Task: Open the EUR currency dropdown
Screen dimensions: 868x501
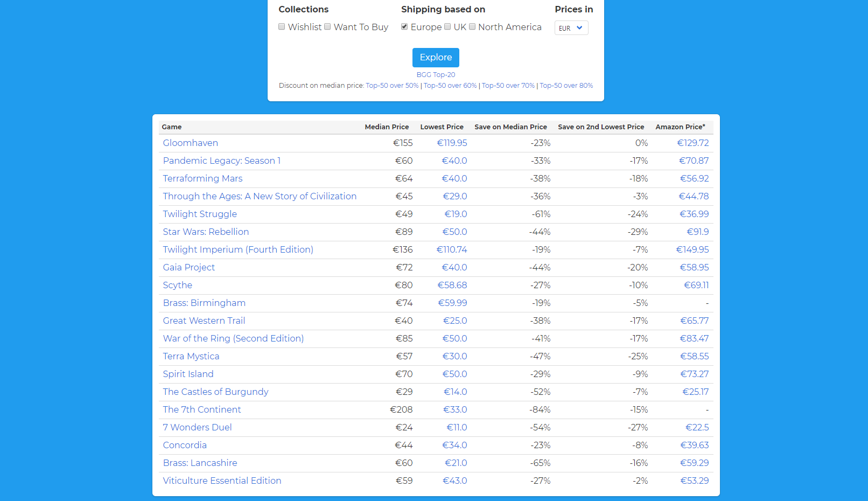Action: (x=571, y=28)
